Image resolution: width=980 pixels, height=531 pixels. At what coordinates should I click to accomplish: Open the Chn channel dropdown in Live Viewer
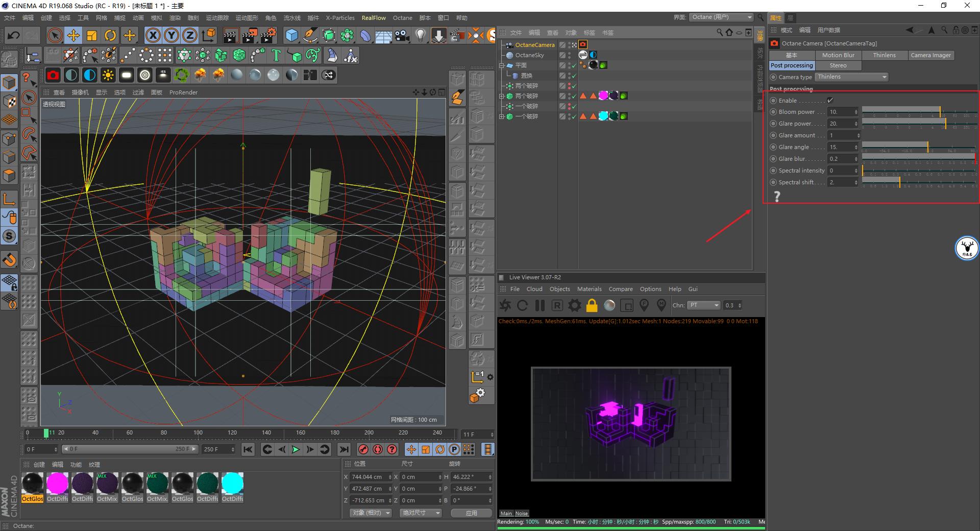point(703,305)
